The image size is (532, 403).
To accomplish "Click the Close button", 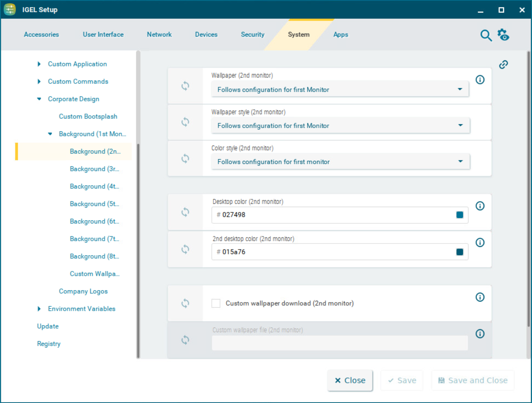I will point(350,380).
